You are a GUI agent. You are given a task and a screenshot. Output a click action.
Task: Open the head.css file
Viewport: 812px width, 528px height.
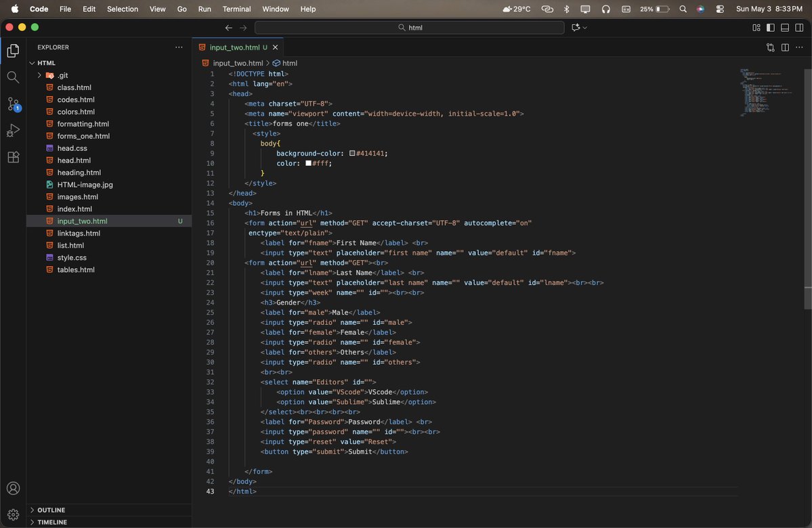72,148
